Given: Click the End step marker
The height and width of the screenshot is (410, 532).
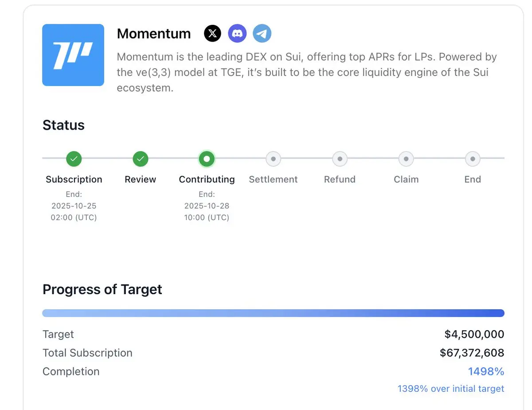Looking at the screenshot, I should (473, 158).
